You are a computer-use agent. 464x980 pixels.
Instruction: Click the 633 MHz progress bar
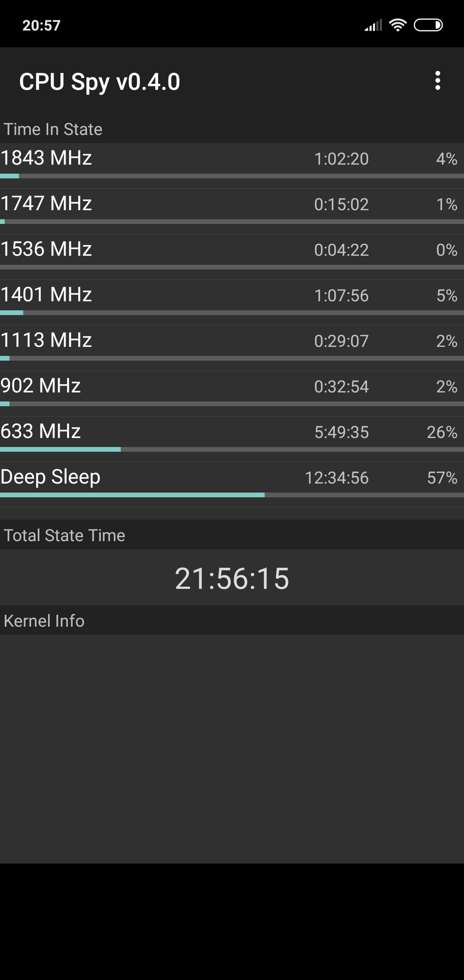click(232, 450)
